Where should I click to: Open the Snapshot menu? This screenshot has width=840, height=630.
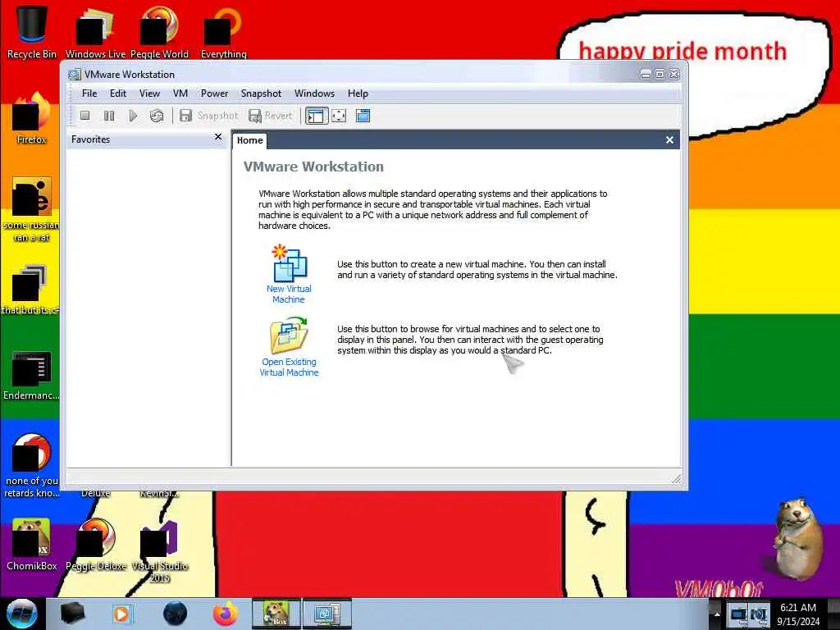(261, 94)
